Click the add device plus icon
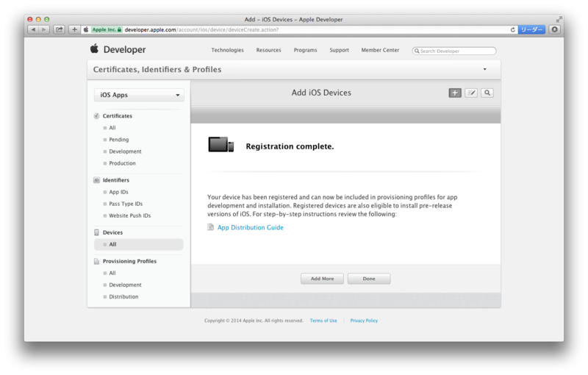 [x=455, y=93]
